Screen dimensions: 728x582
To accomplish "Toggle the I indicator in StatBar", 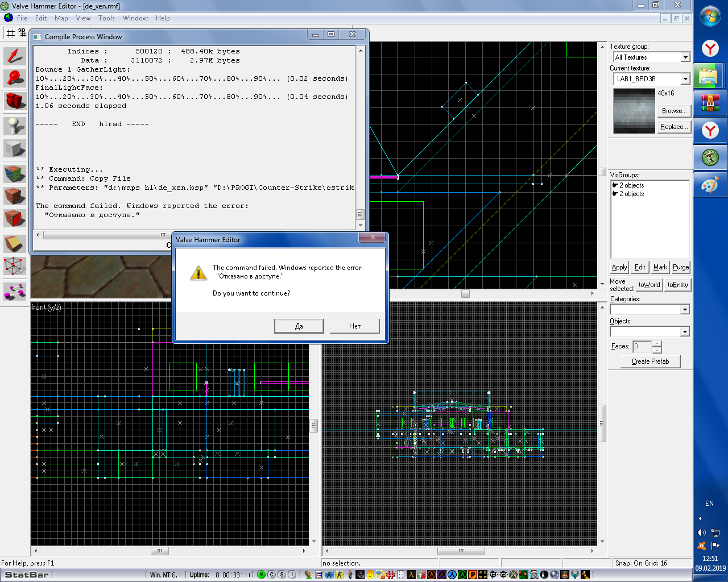I will coord(292,575).
